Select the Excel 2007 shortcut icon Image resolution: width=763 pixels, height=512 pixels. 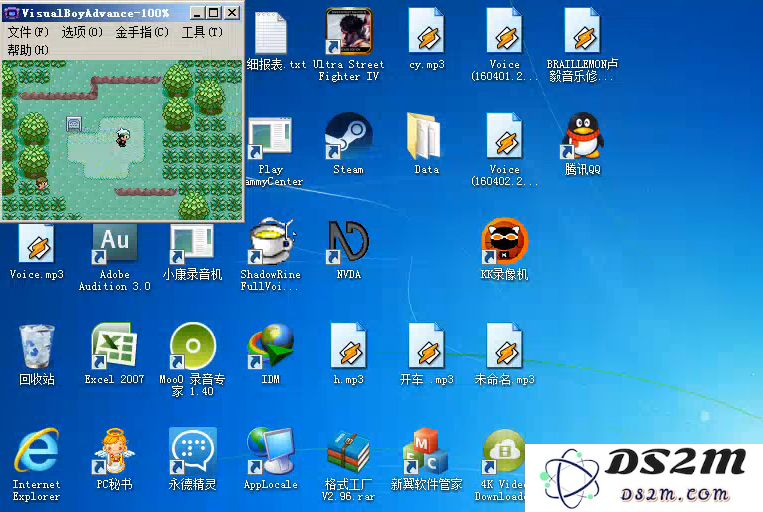114,346
